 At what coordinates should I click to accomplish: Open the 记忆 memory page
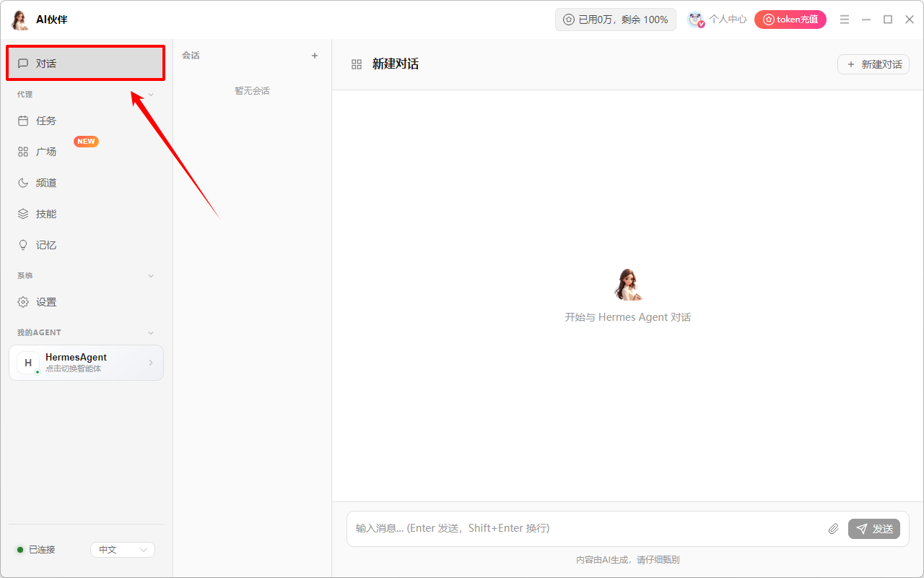click(x=86, y=245)
